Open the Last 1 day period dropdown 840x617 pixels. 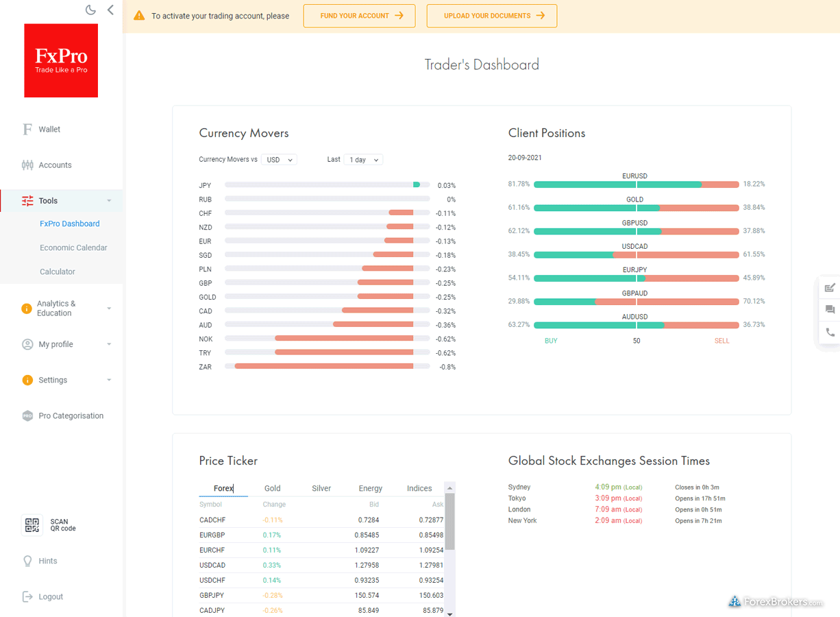tap(363, 160)
